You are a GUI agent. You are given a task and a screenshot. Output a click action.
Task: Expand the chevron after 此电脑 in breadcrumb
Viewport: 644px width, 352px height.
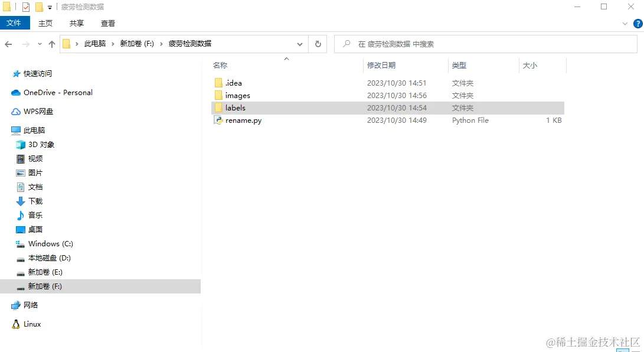113,44
